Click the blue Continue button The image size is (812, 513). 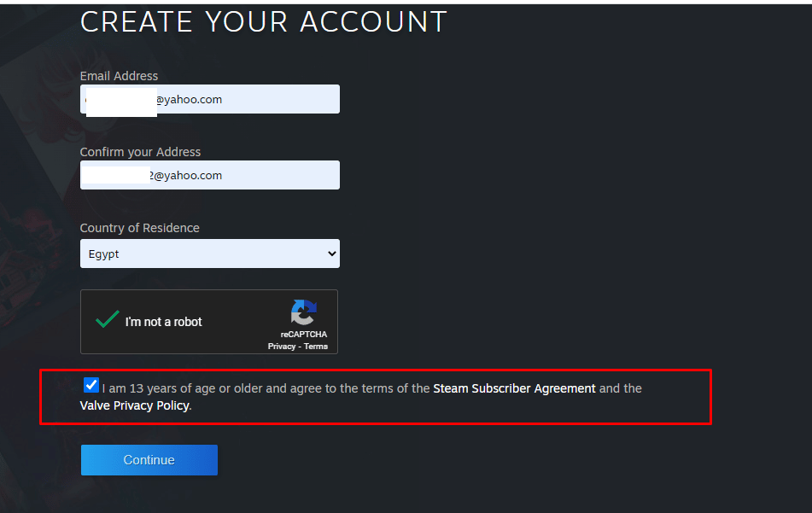click(149, 460)
